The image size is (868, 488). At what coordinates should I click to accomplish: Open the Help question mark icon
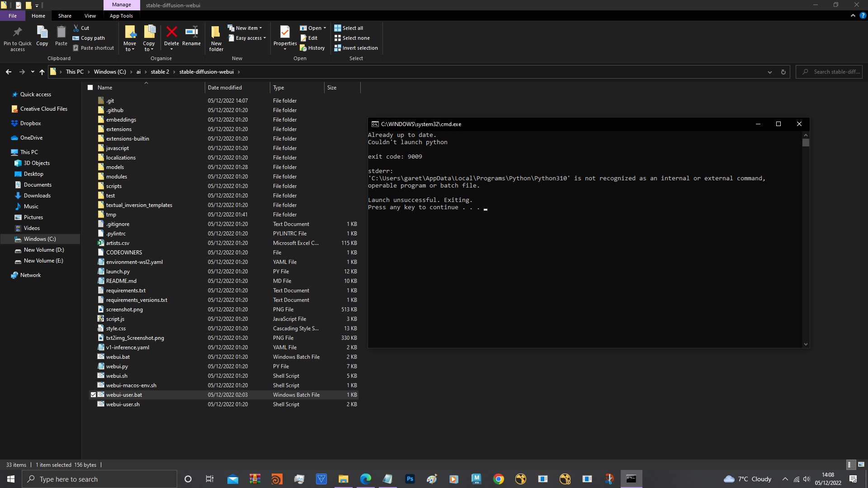(x=863, y=15)
